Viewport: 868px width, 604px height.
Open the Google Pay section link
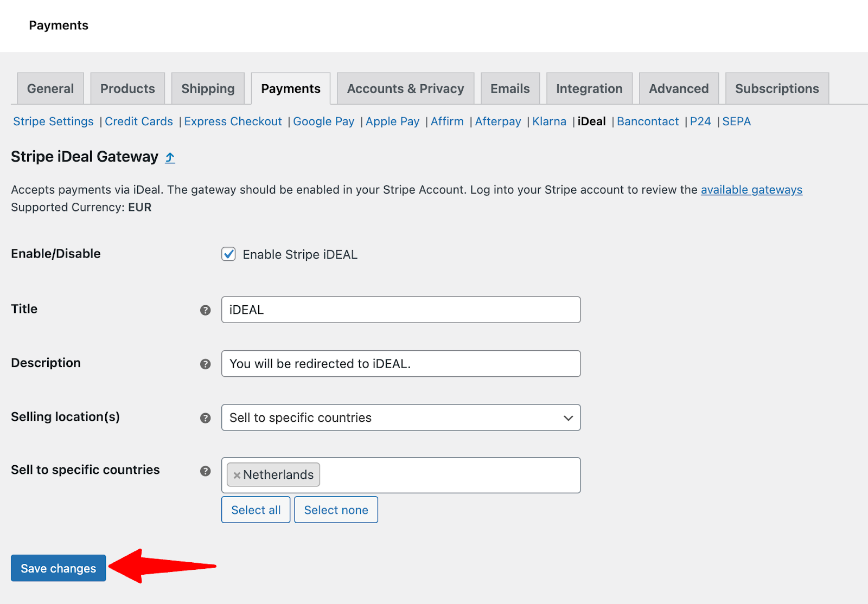[x=324, y=121]
